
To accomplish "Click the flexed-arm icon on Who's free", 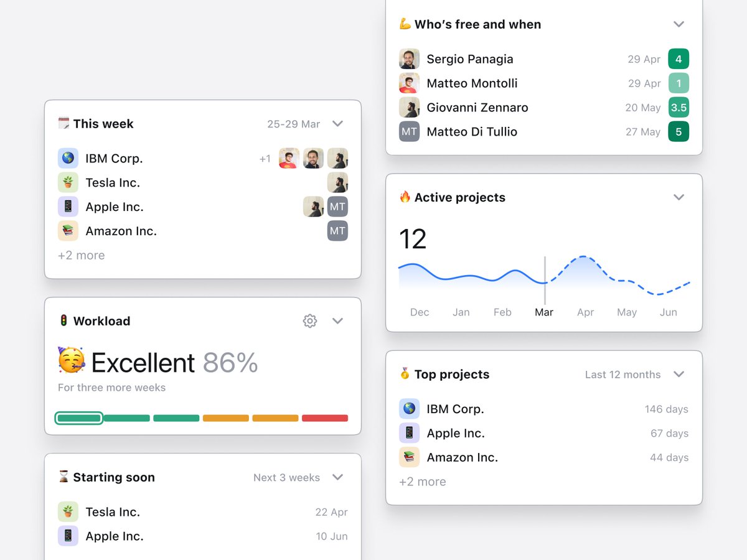I will pos(406,24).
